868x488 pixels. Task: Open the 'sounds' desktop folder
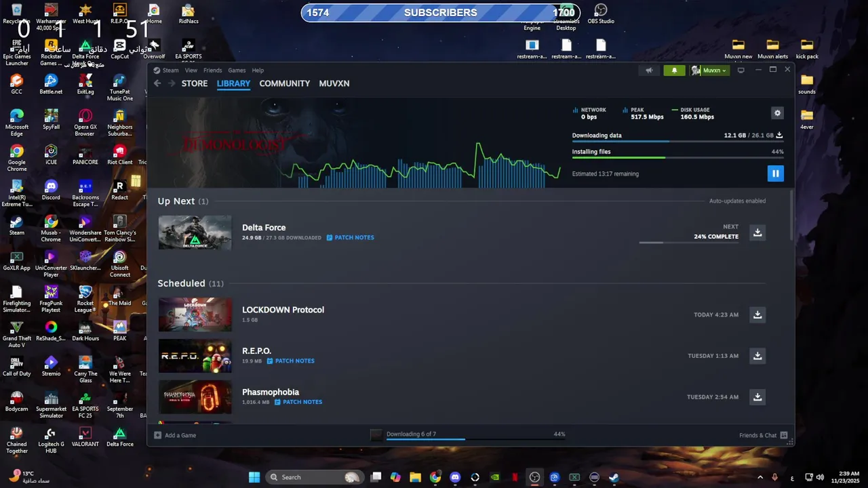click(807, 85)
